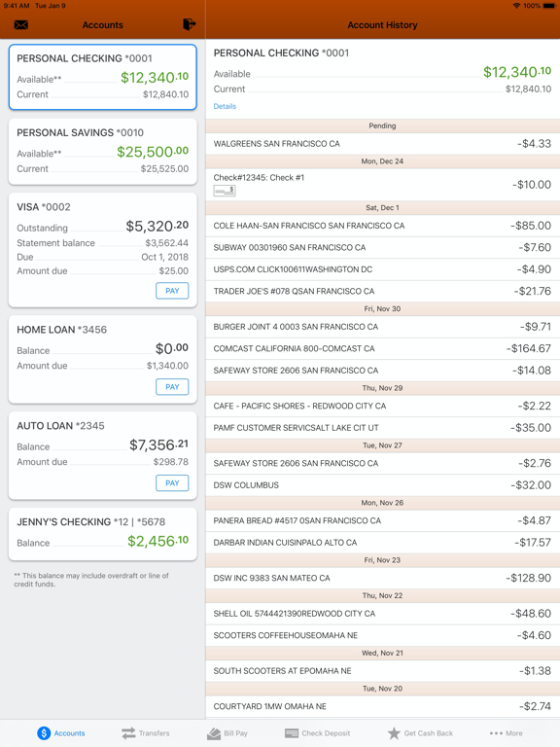Open the Transfers arrows tab
The width and height of the screenshot is (560, 747).
click(x=145, y=733)
